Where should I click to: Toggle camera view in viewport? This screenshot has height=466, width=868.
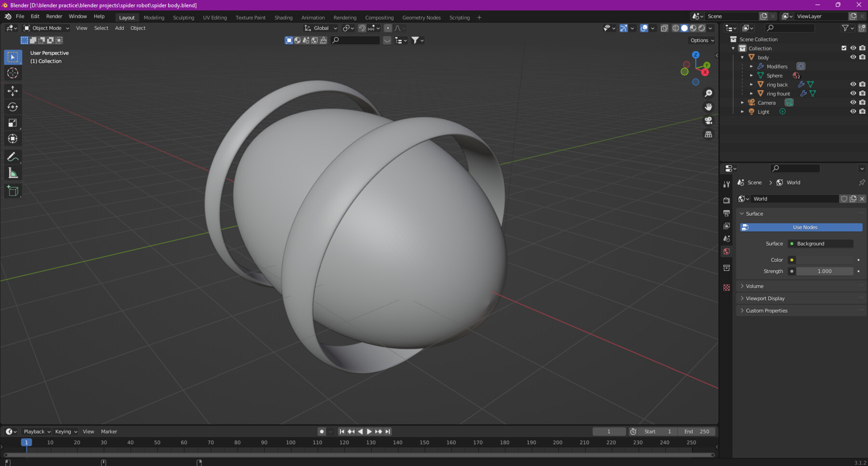(708, 120)
